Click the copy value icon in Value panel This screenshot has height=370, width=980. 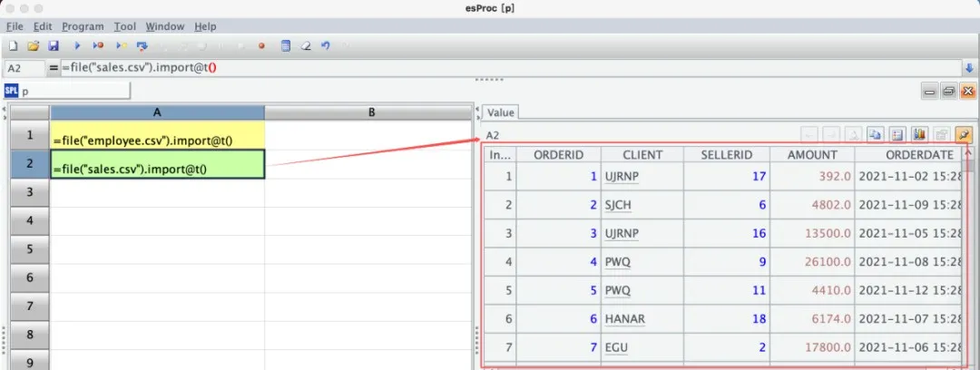coord(876,133)
